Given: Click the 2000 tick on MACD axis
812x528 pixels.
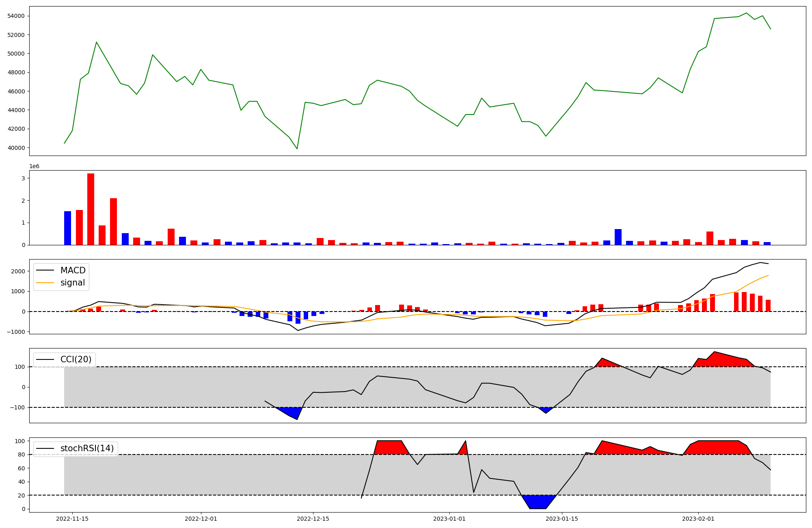Looking at the screenshot, I should (18, 271).
